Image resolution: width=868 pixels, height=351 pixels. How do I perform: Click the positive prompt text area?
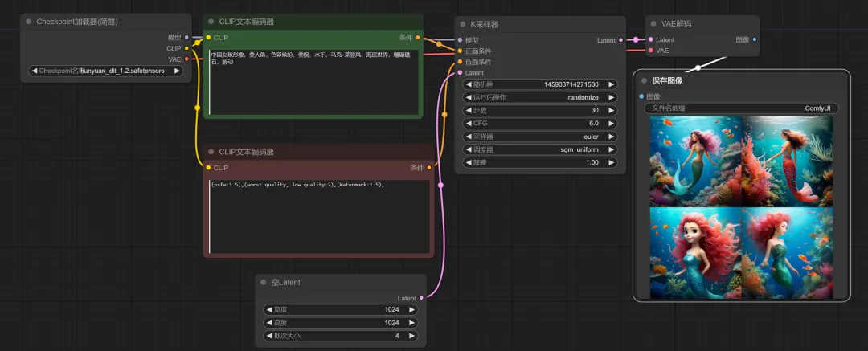coord(313,82)
